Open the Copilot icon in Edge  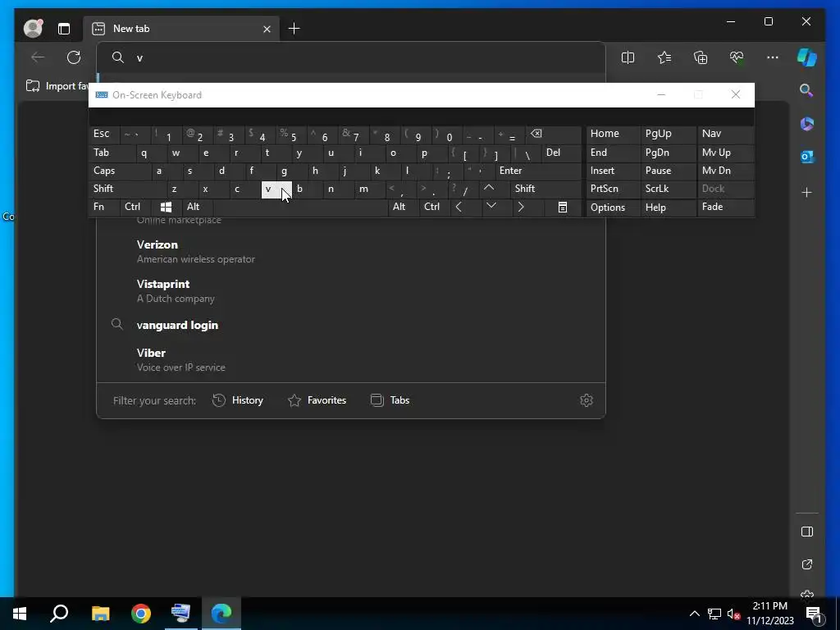(x=807, y=57)
